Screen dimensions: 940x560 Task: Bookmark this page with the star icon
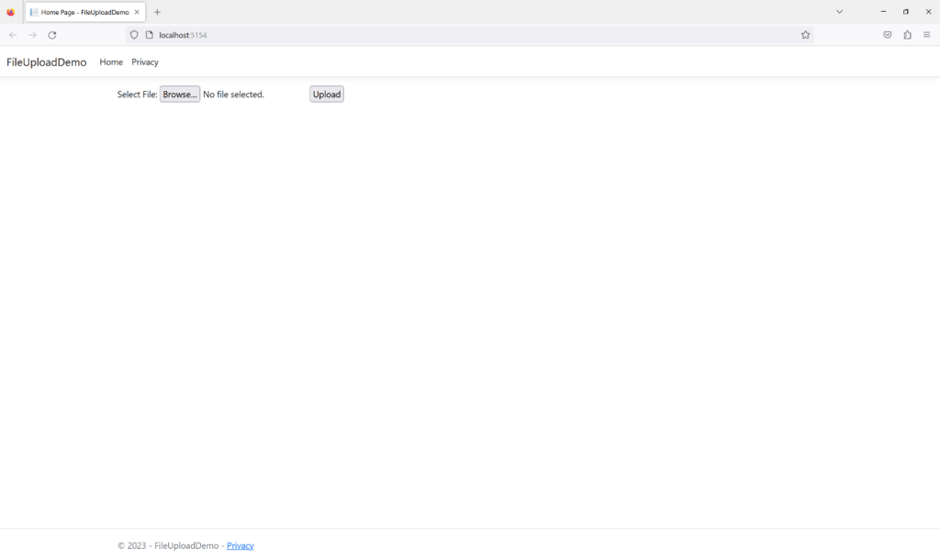805,35
